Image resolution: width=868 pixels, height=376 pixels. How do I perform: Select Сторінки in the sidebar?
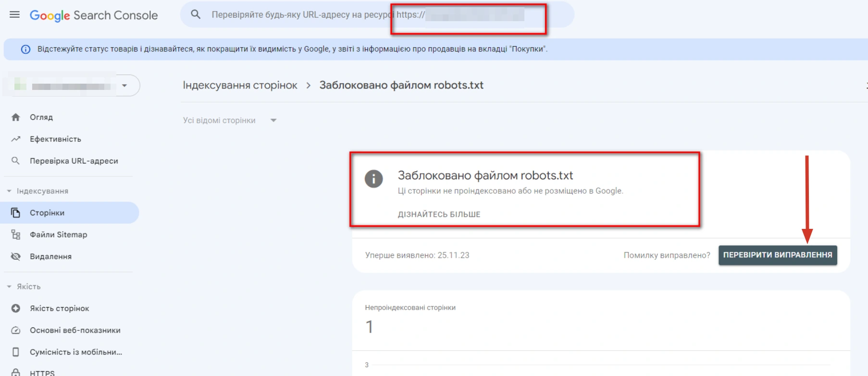(47, 213)
